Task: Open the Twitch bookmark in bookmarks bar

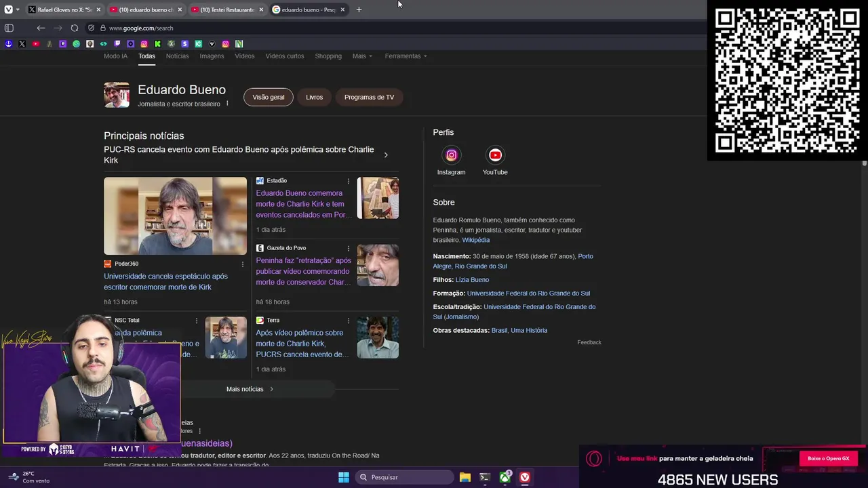Action: tap(117, 44)
